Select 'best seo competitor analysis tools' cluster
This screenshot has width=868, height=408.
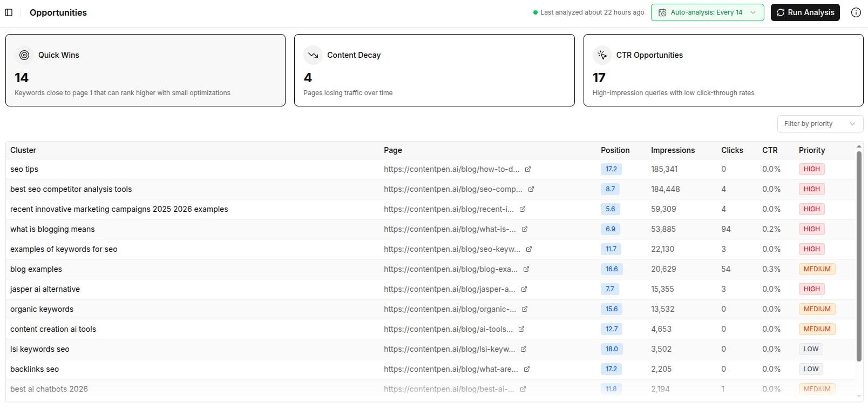coord(71,189)
